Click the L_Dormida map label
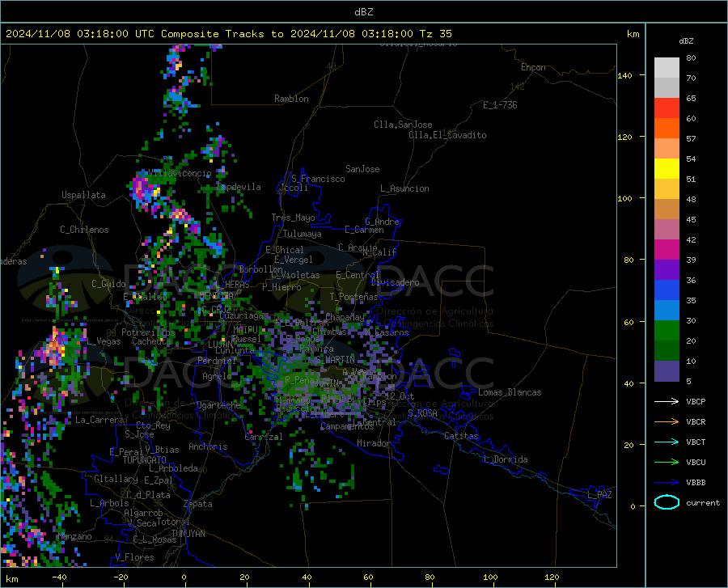This screenshot has height=588, width=728. [505, 459]
